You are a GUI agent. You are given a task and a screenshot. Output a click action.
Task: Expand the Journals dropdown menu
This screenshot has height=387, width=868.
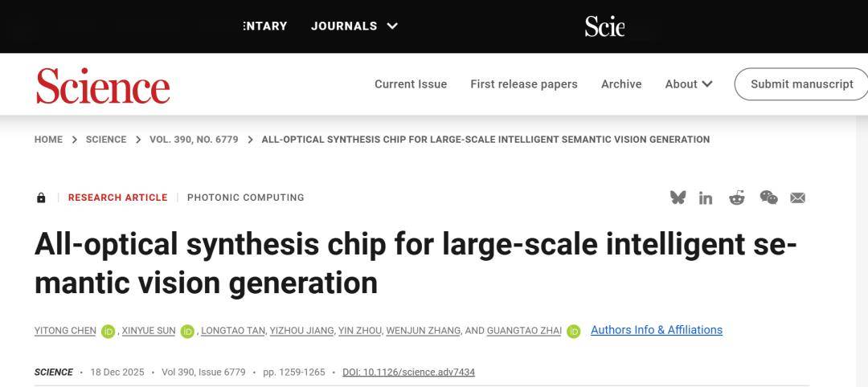tap(354, 26)
